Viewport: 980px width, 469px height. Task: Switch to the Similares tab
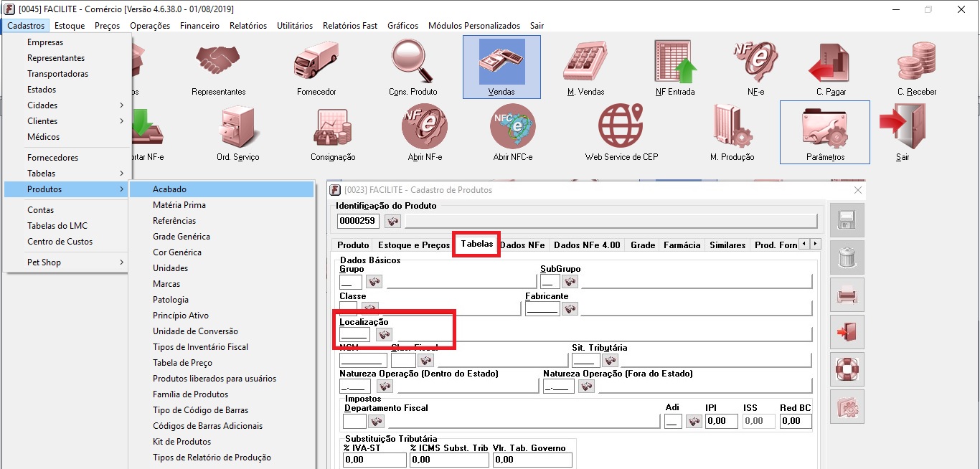pos(727,245)
